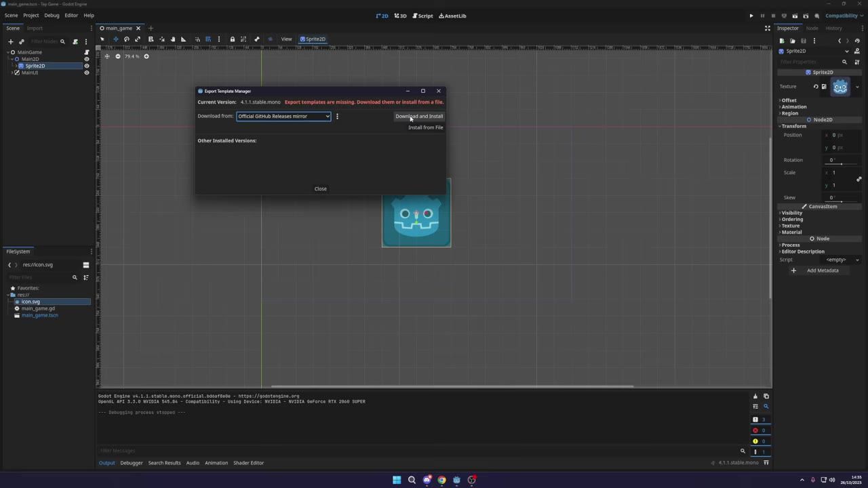Image resolution: width=868 pixels, height=488 pixels.
Task: Toggle Smart Snap magnet icon
Action: point(197,39)
